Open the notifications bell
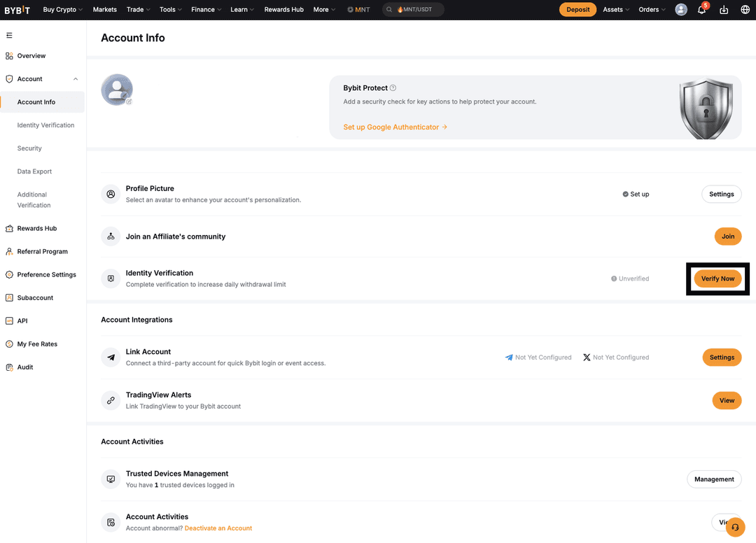 click(x=702, y=9)
